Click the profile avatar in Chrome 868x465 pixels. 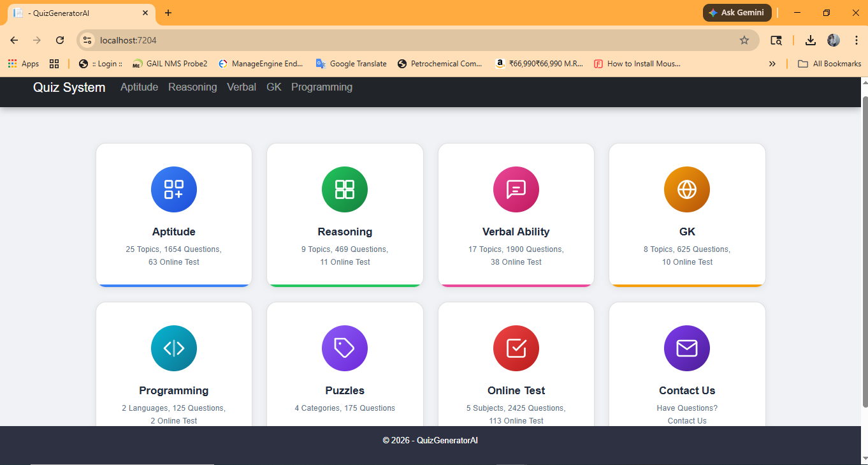click(x=834, y=40)
